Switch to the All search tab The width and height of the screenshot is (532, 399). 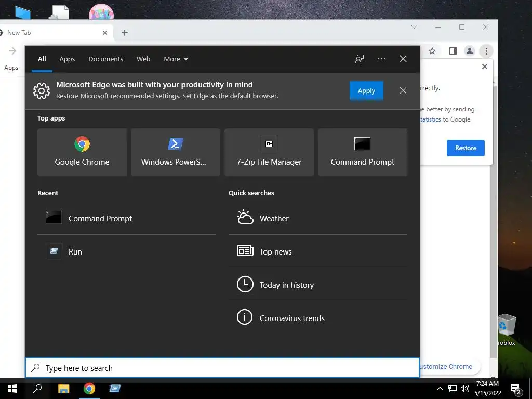(x=42, y=59)
